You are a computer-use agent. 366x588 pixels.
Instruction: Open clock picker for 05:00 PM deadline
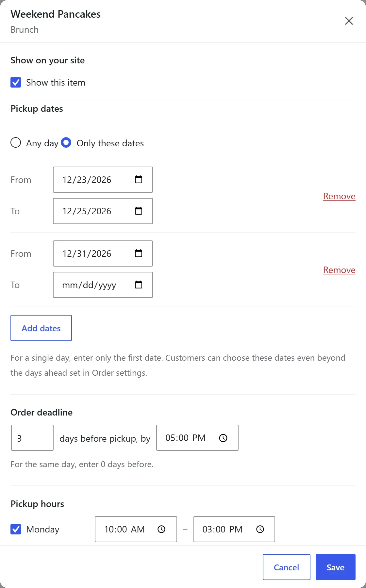coord(223,438)
